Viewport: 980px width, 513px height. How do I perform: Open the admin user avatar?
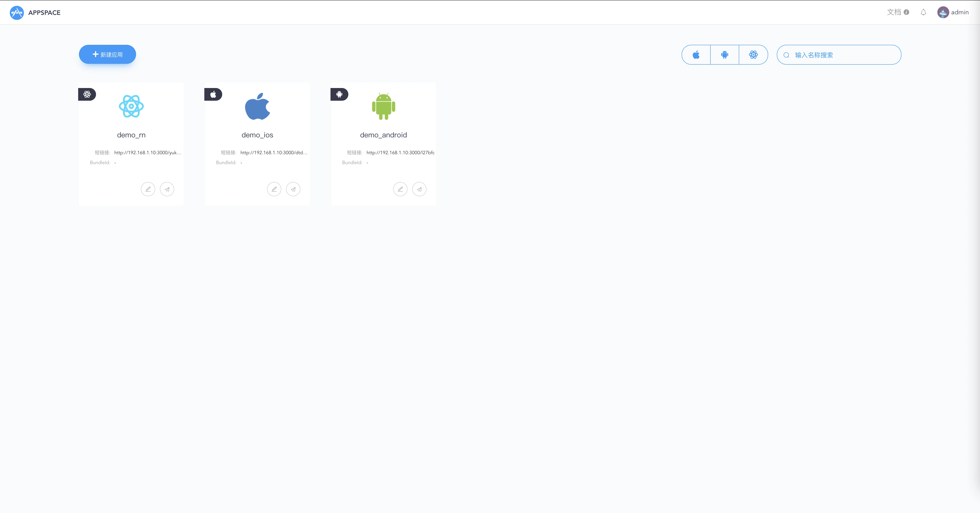(943, 12)
